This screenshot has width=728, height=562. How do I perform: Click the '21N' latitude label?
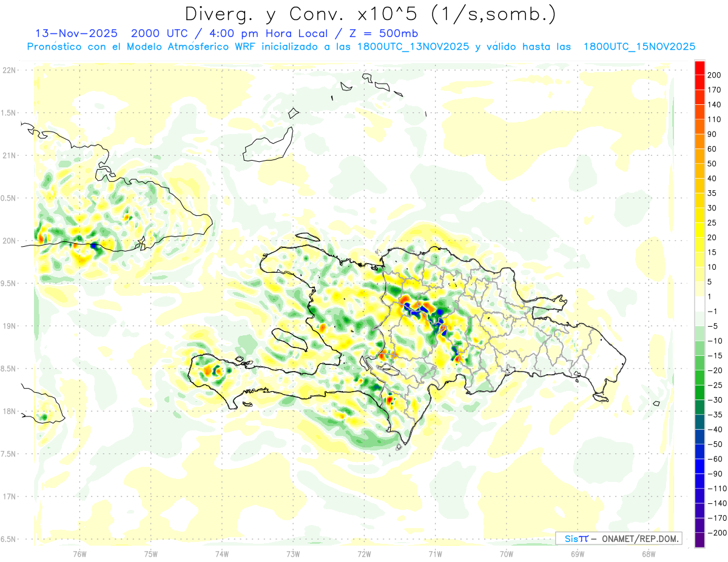coord(8,155)
